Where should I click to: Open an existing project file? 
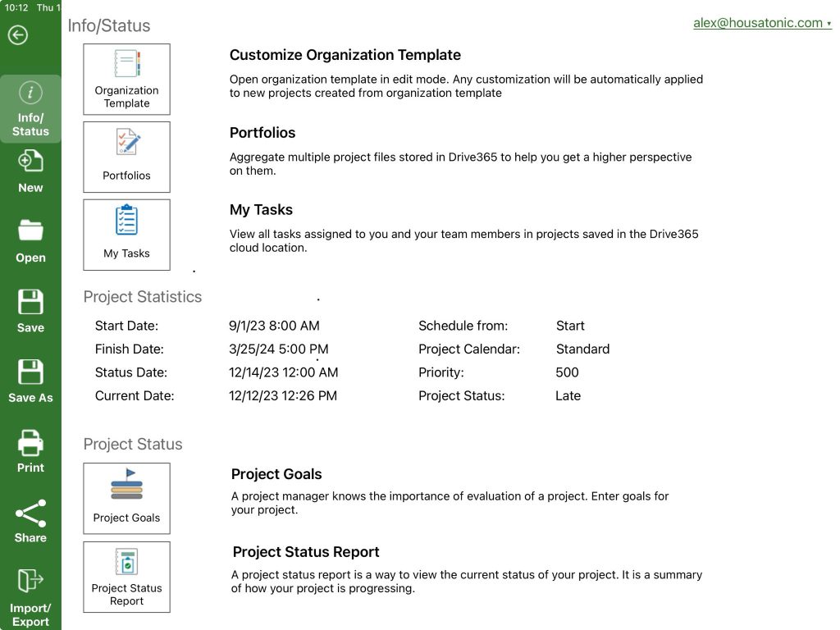[30, 242]
